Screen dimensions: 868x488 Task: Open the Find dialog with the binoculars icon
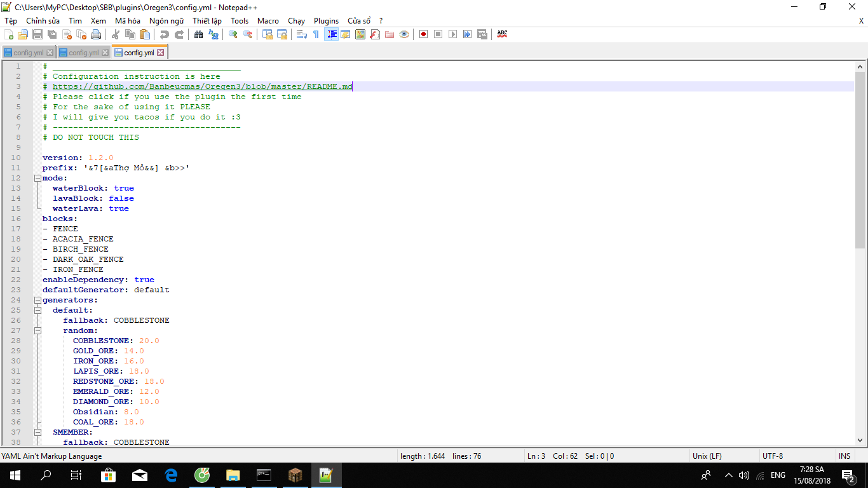coord(198,34)
